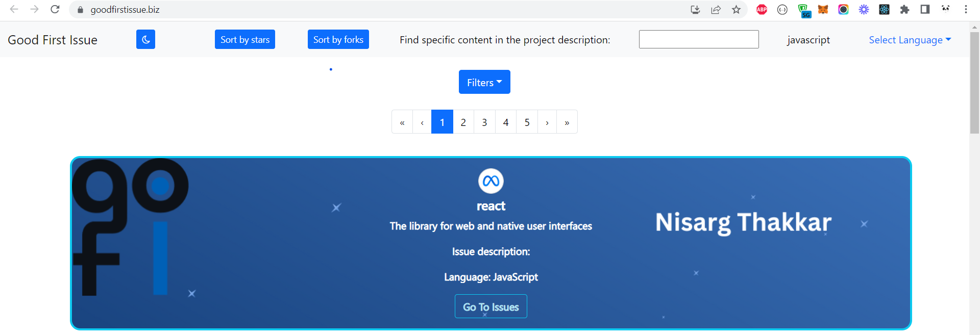980x335 pixels.
Task: Sort projects by forks
Action: [338, 39]
